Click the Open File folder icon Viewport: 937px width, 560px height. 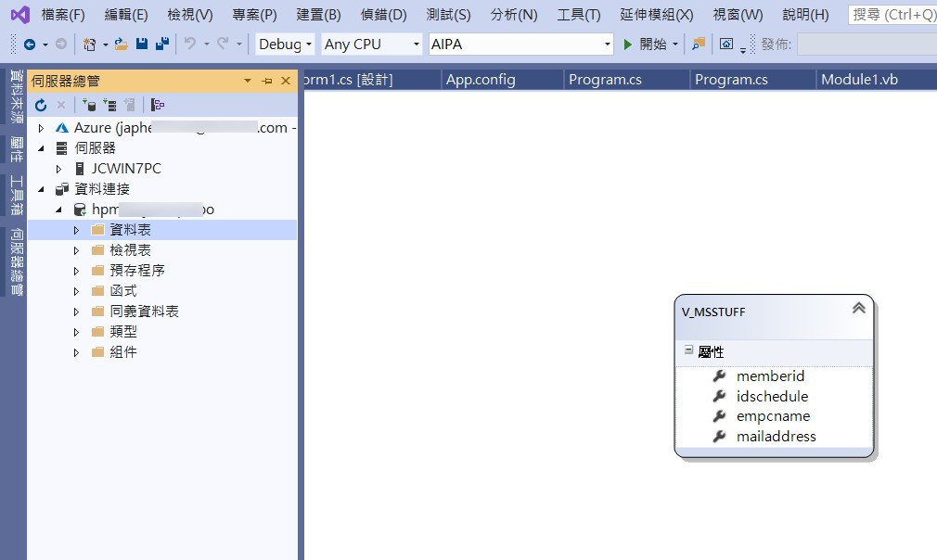click(x=122, y=45)
